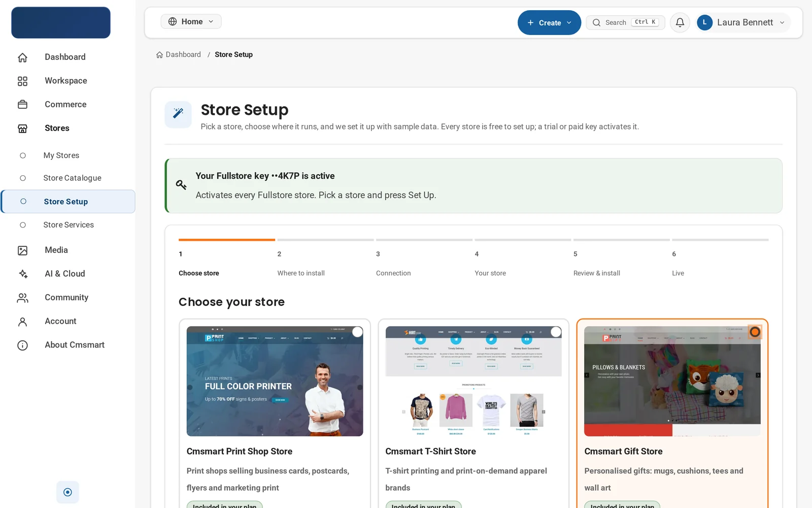This screenshot has width=812, height=508.
Task: Click the About Cmsmart info icon
Action: click(x=22, y=345)
